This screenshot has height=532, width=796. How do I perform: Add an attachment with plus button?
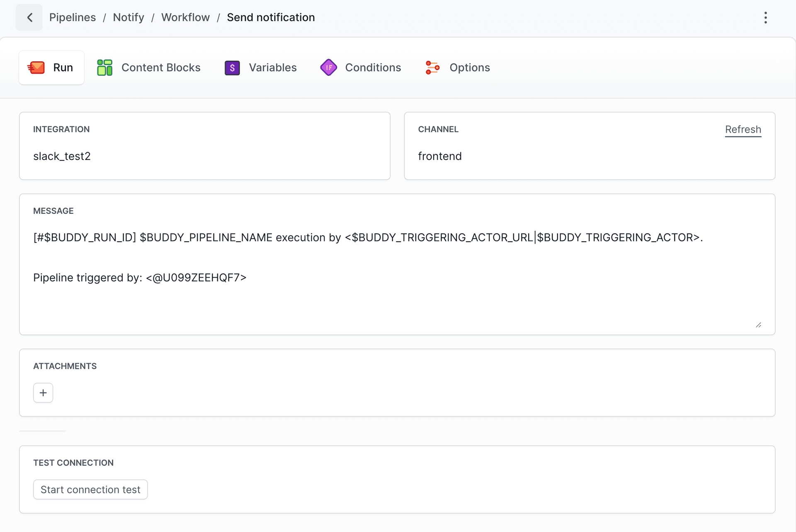tap(43, 393)
